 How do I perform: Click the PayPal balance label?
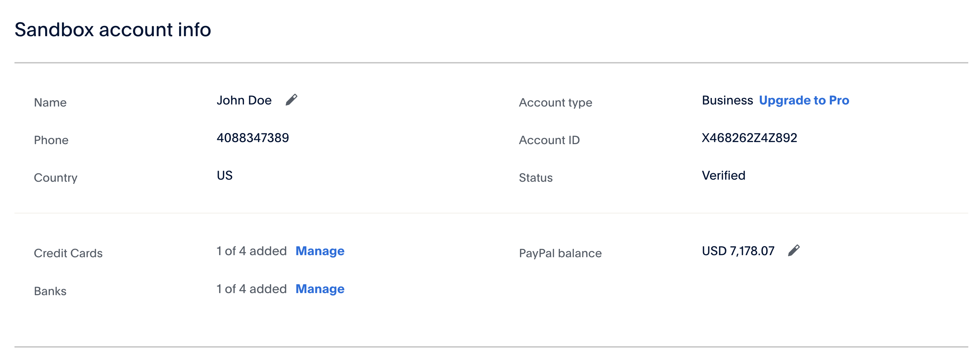click(x=560, y=253)
